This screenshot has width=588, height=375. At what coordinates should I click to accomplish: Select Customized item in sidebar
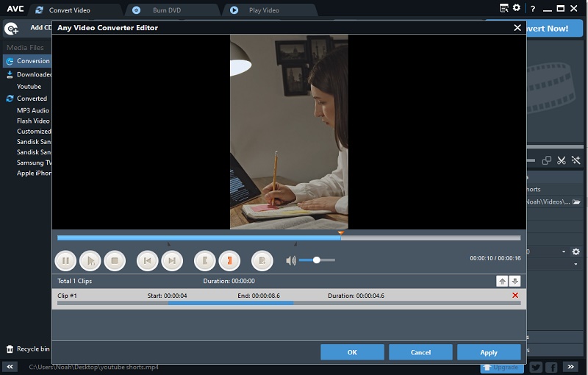[x=34, y=131]
